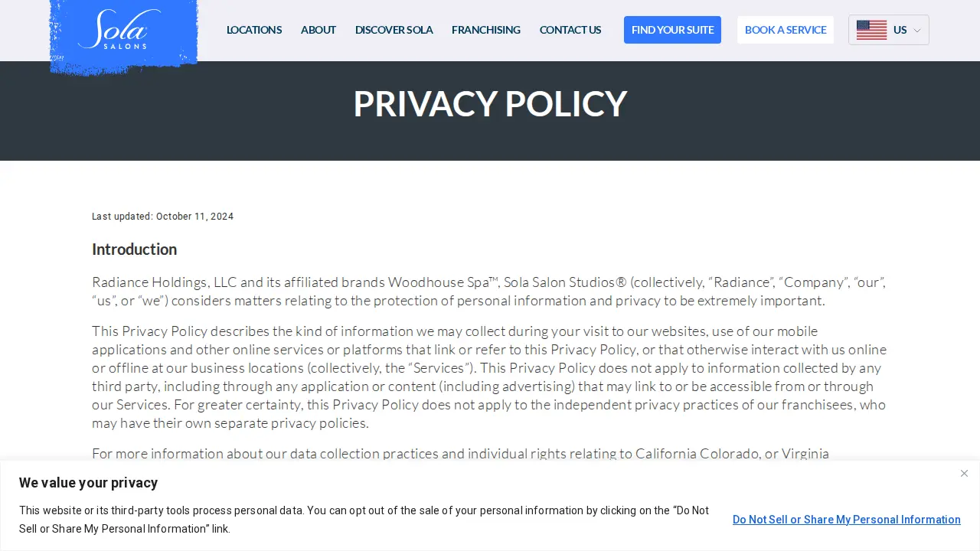Open Discover Sola in the navigation
Screen dimensions: 980x551
(394, 30)
